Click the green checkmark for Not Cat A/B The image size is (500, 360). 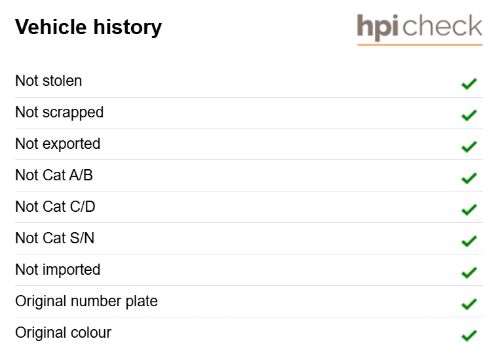[x=469, y=178]
